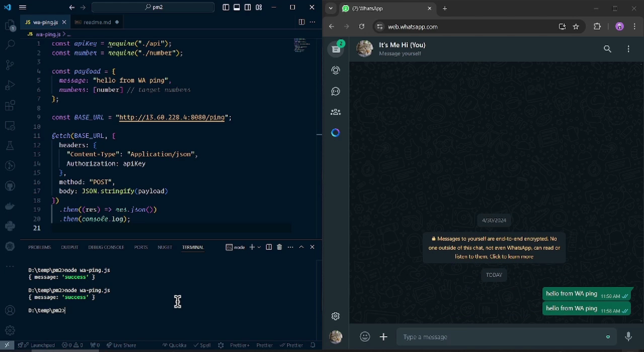The height and width of the screenshot is (352, 644).
Task: Open the VS Code Explorer view
Action: (10, 25)
